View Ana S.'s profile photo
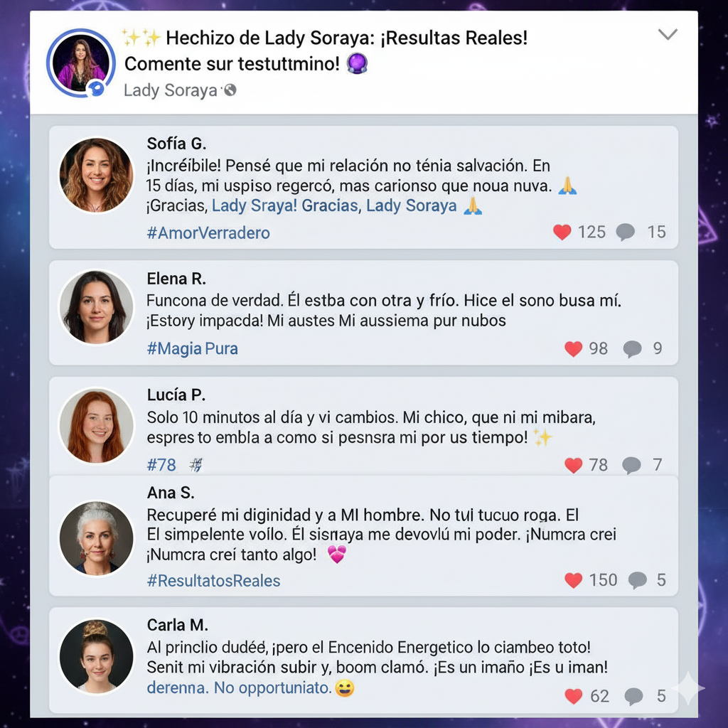The height and width of the screenshot is (728, 728). [97, 538]
